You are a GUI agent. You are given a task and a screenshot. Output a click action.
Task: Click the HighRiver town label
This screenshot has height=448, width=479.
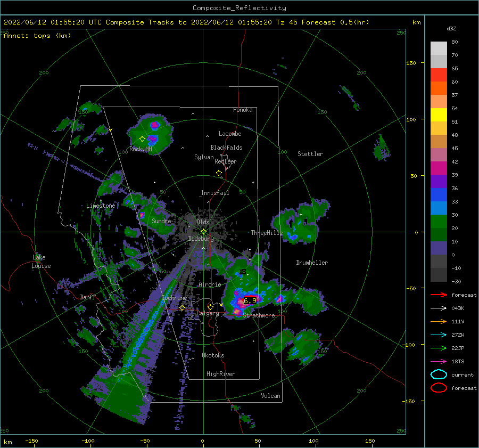(221, 374)
